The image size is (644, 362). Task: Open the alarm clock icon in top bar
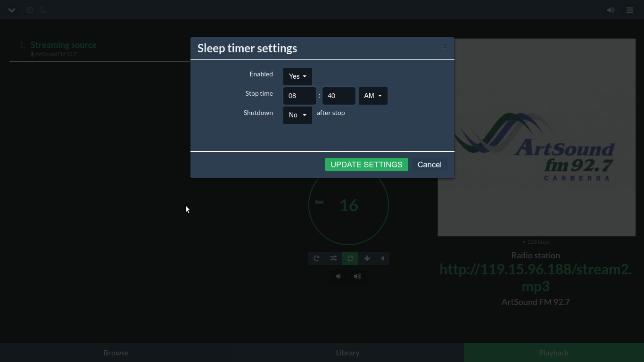pyautogui.click(x=30, y=10)
